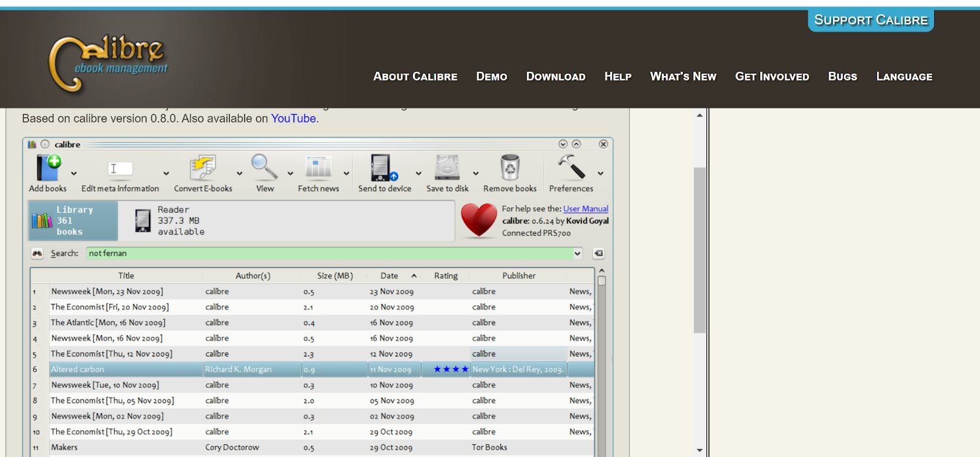Click publisher 'Tor Books'
Image resolution: width=980 pixels, height=457 pixels.
[x=489, y=448]
